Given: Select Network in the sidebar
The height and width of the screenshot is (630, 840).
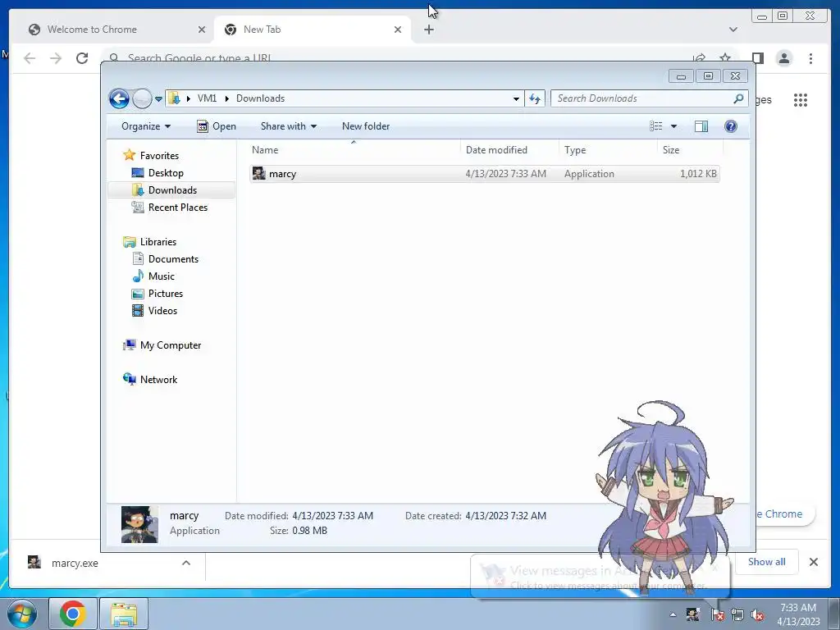Looking at the screenshot, I should point(158,380).
